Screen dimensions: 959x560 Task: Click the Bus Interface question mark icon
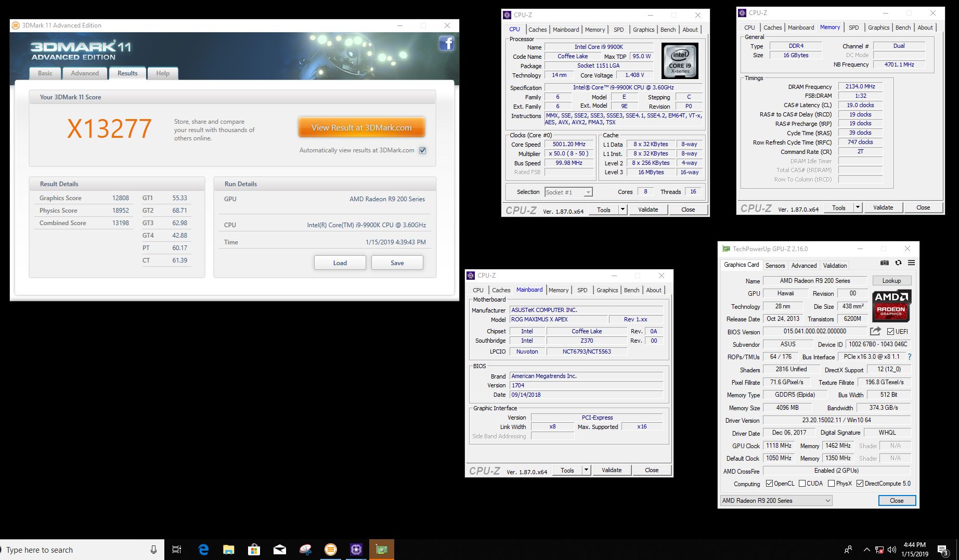point(910,357)
